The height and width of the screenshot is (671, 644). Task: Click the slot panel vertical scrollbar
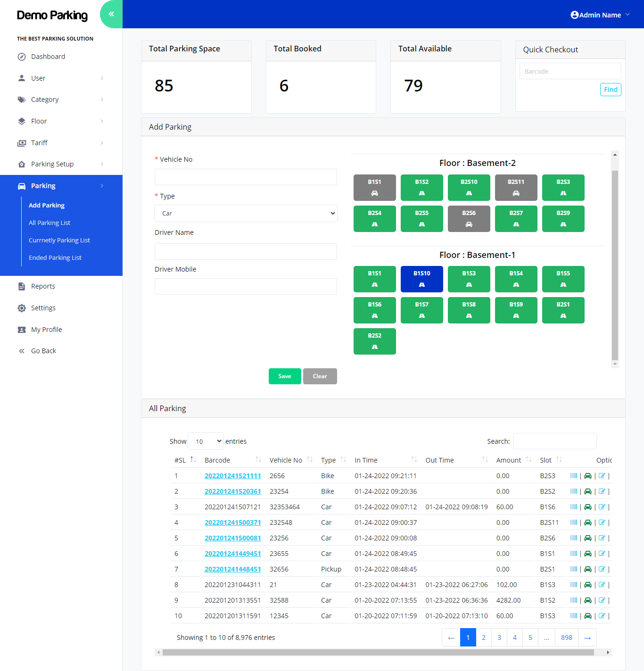(614, 264)
